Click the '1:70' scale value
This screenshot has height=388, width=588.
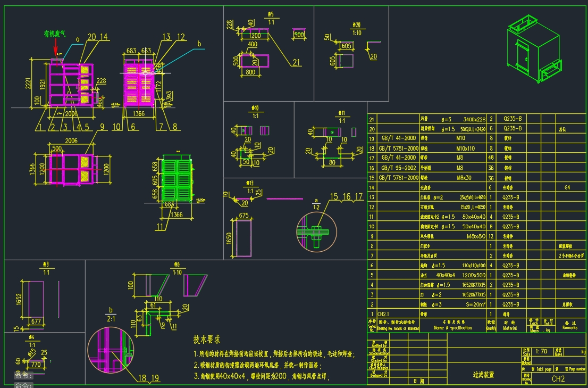[541, 352]
